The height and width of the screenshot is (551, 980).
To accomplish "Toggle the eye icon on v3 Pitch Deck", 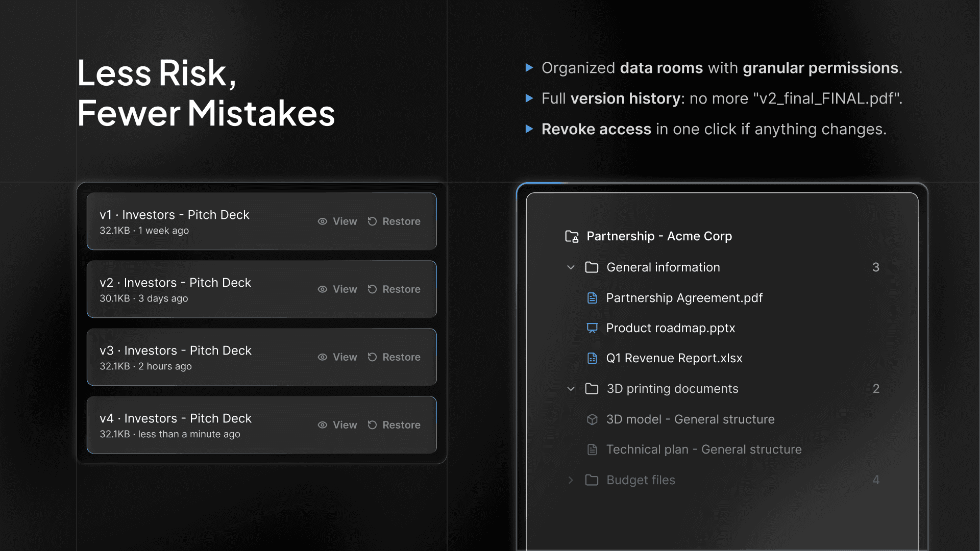I will pos(322,357).
